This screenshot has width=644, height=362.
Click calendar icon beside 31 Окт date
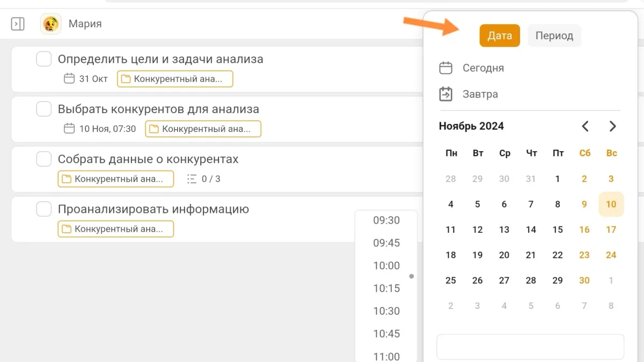tap(69, 79)
